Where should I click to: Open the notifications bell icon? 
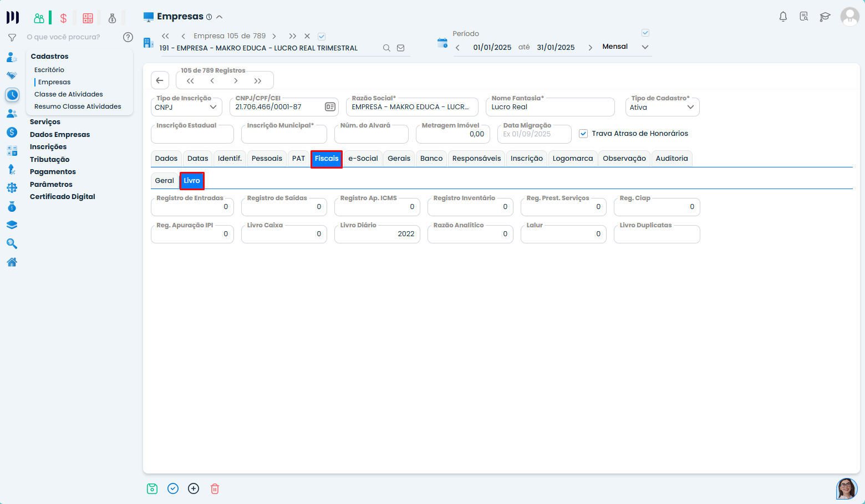pos(783,17)
